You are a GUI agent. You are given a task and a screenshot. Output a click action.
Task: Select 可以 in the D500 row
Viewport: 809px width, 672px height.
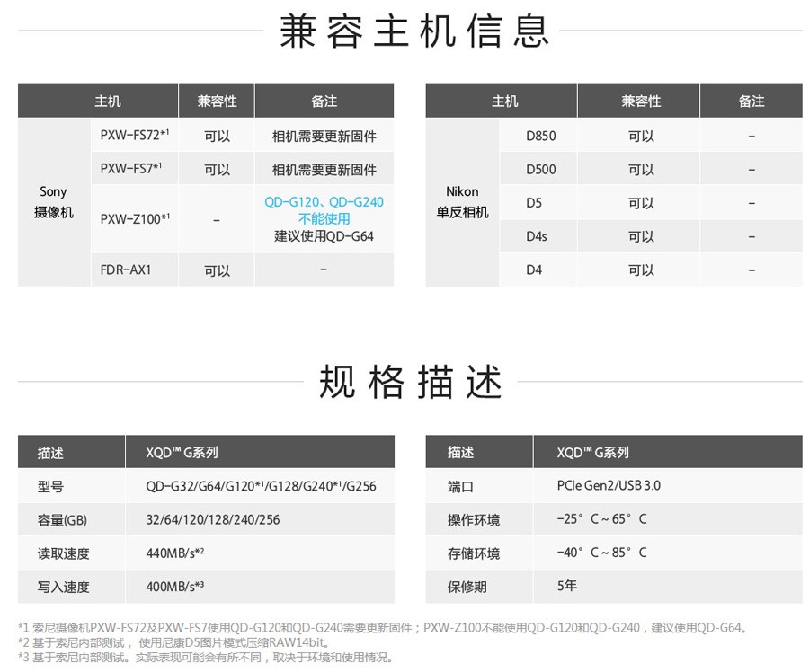pyautogui.click(x=641, y=170)
